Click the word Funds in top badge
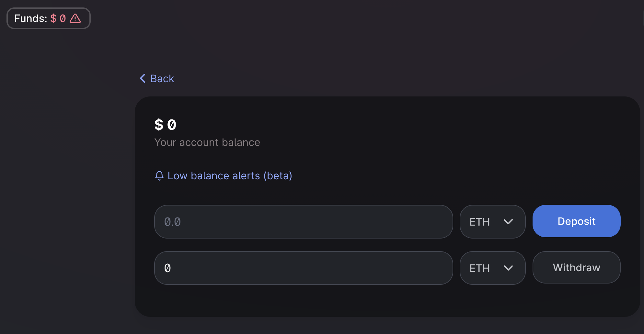 tap(31, 18)
